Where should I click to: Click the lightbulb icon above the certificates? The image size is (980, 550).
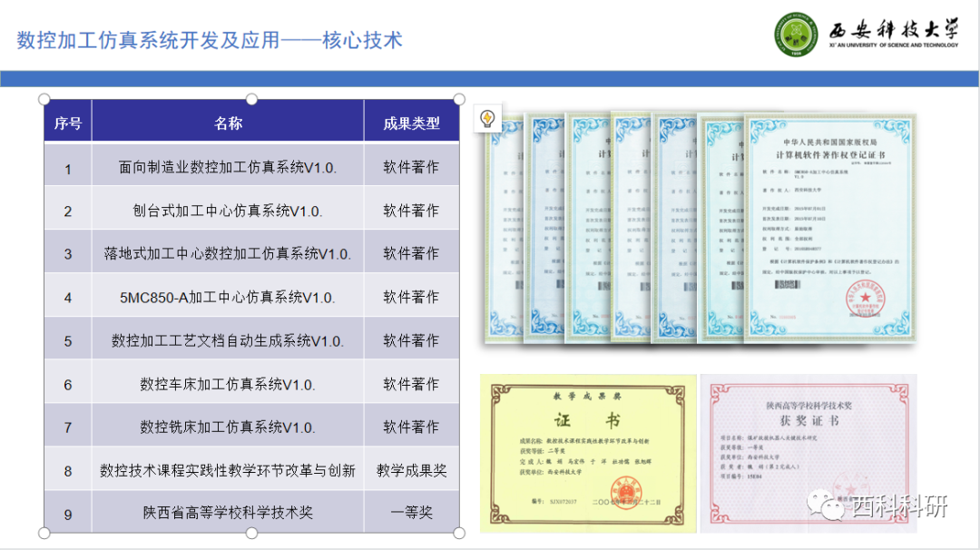[487, 116]
